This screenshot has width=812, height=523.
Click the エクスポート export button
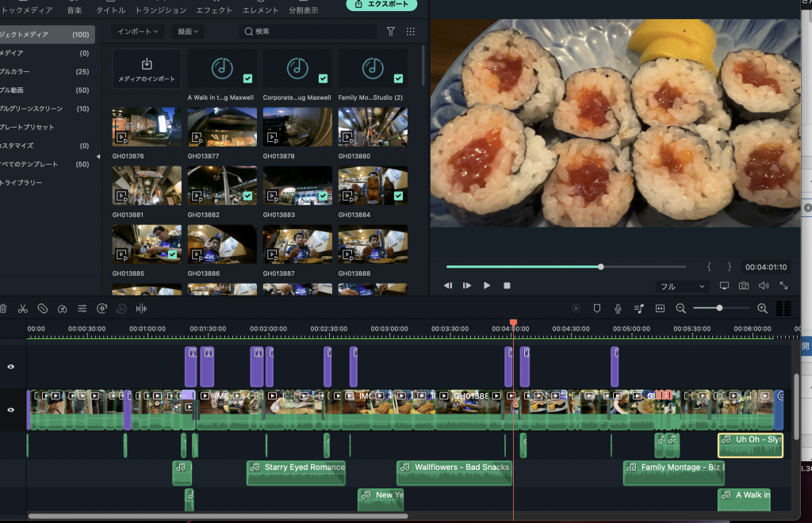click(381, 4)
